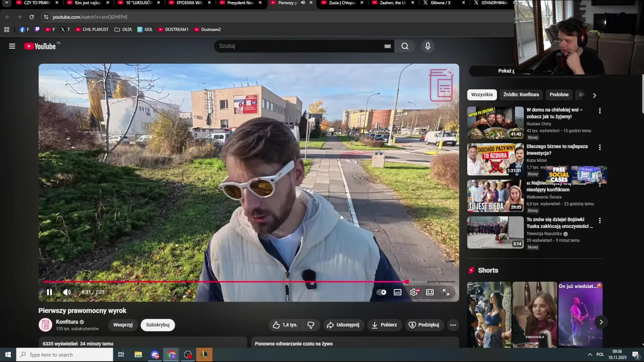
Task: Open Twitch bookmark icon
Action: 37,30
